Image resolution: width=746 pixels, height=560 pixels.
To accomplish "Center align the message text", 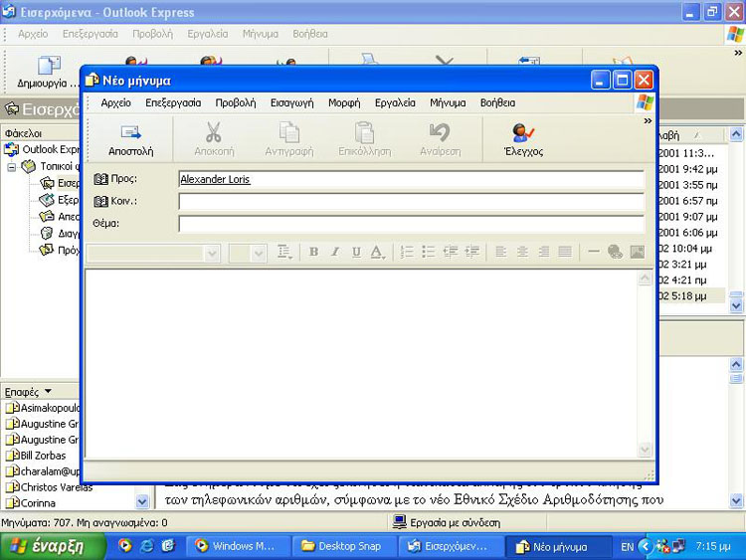I will click(522, 252).
